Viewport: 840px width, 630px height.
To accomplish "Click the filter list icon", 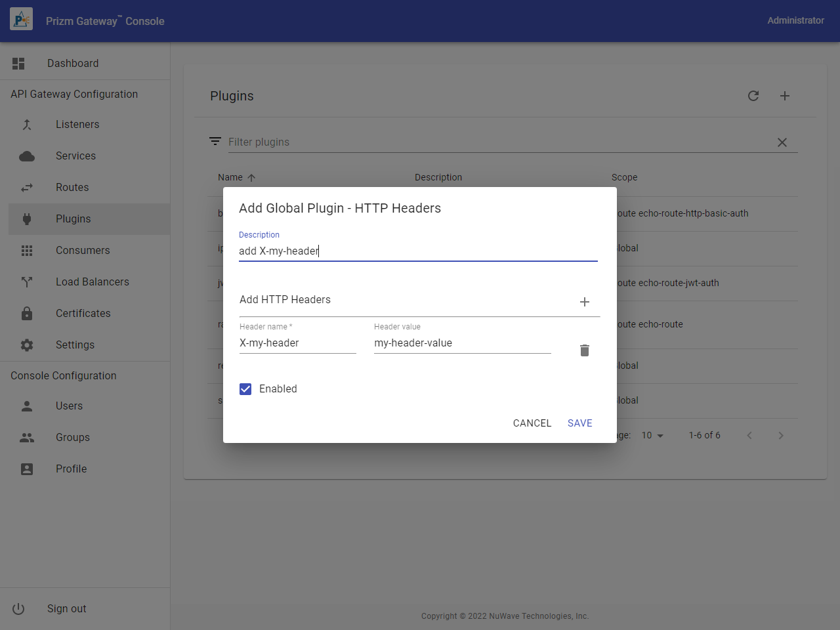I will 215,142.
